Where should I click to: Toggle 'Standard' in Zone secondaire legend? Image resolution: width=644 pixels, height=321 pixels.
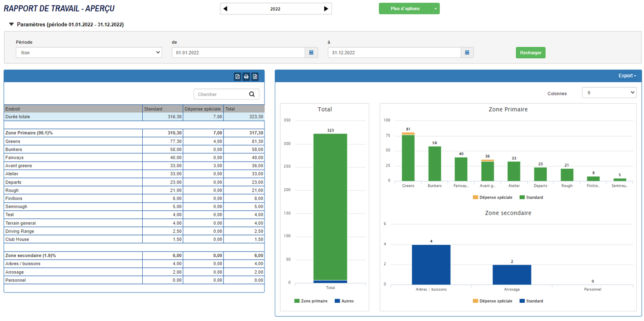(532, 301)
